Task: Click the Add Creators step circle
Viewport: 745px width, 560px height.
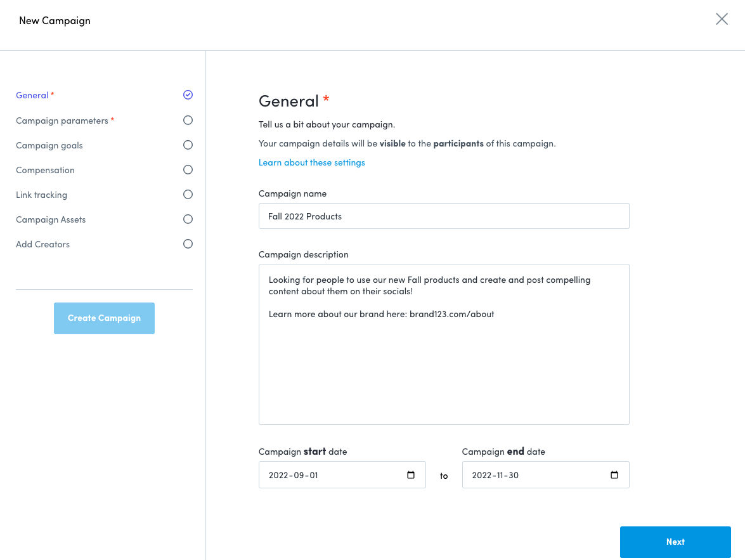Action: tap(188, 244)
